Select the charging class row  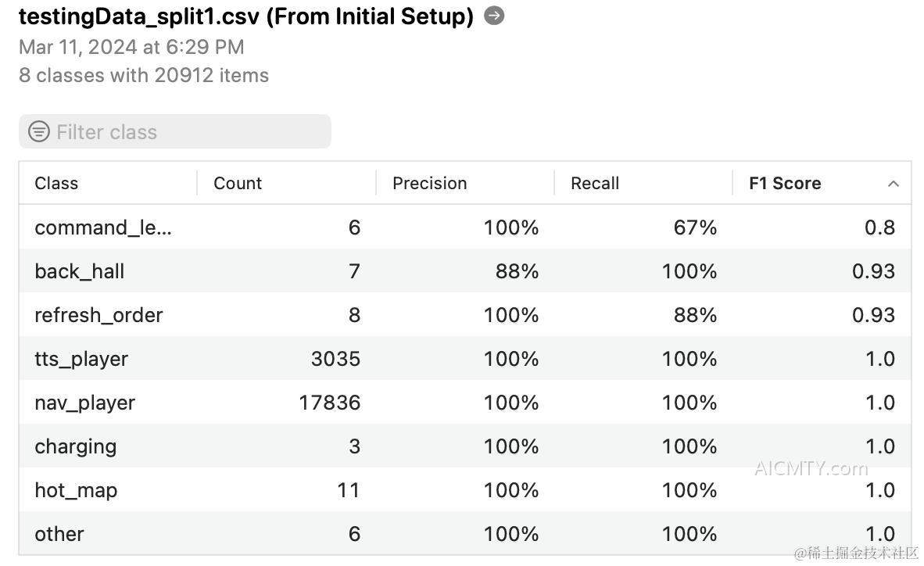tap(465, 446)
